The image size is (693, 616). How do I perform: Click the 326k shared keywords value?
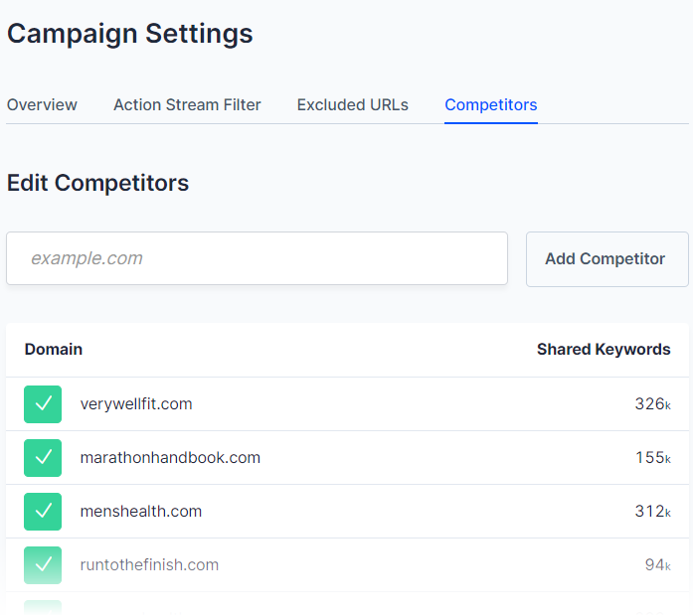click(x=653, y=404)
